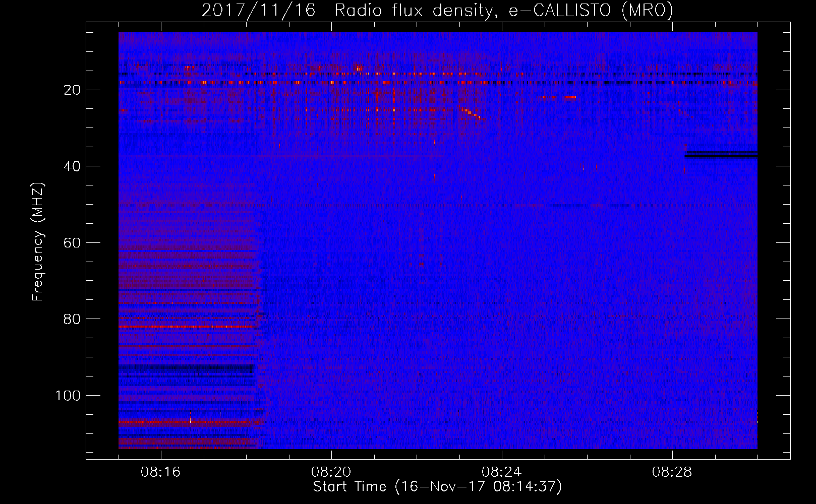Click the 20 MHz frequency tick label
This screenshot has width=816, height=504.
click(x=72, y=90)
